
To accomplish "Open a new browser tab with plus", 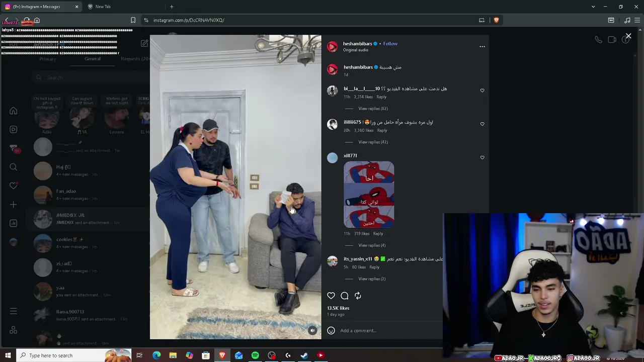I will [172, 7].
